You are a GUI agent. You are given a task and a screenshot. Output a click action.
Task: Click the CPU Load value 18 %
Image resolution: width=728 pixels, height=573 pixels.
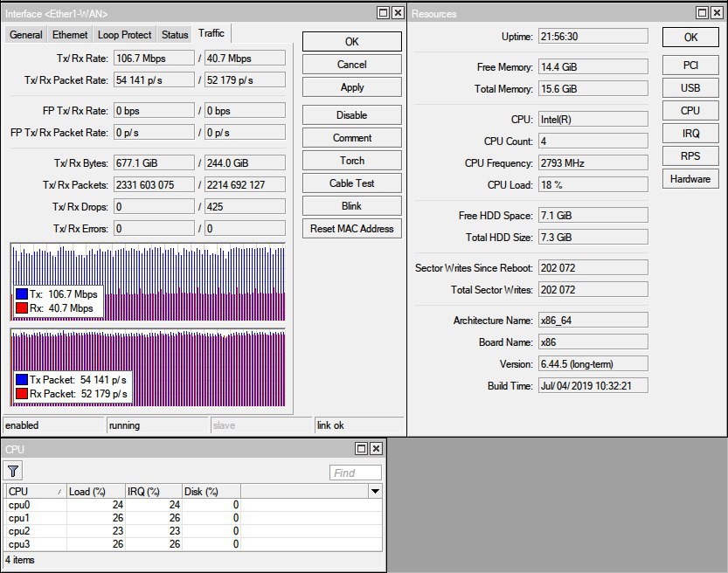[x=593, y=184]
